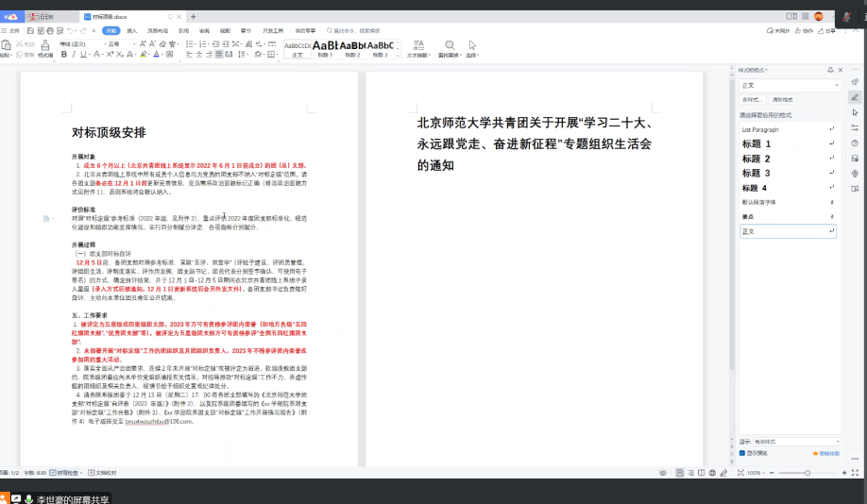Screen dimensions: 867x504
Task: Switch to the Insert (插入) ribbon tab
Action: [132, 30]
